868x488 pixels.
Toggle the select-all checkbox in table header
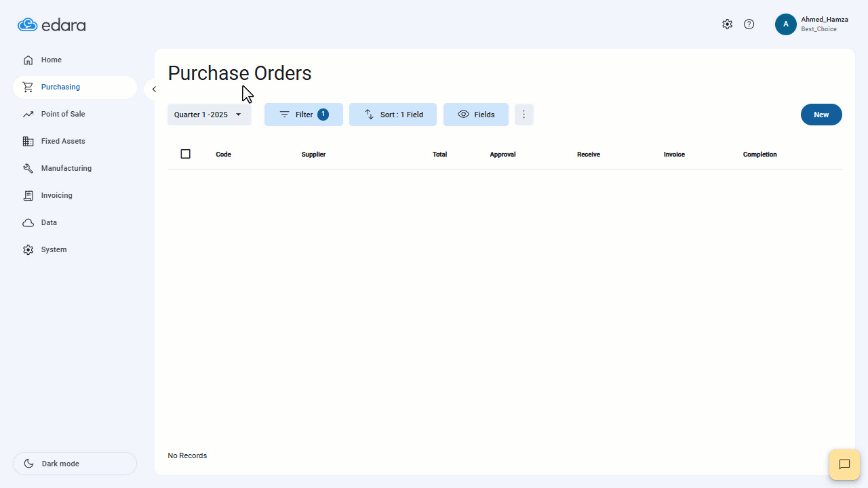click(186, 154)
